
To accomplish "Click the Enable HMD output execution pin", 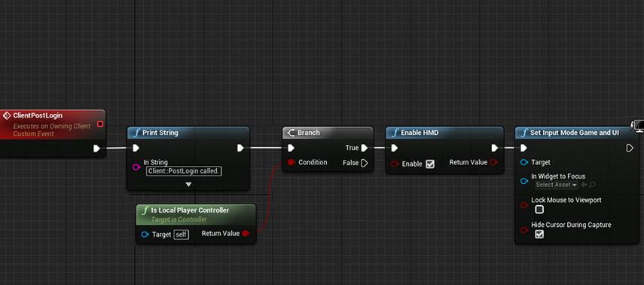I will pyautogui.click(x=495, y=148).
